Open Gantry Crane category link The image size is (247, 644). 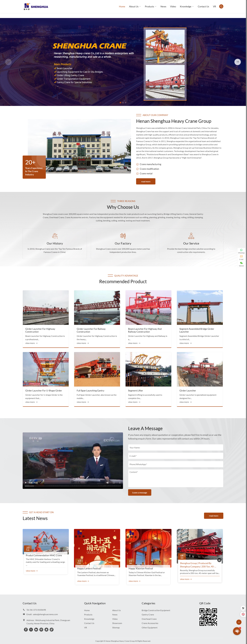pyautogui.click(x=148, y=615)
